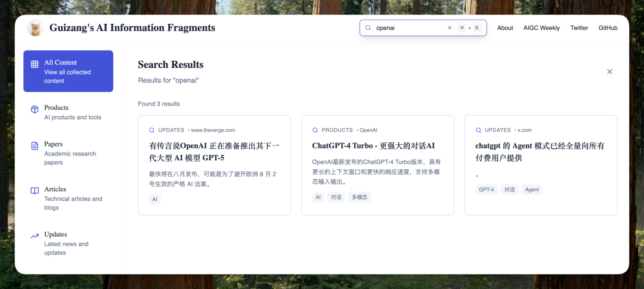This screenshot has height=289, width=644.
Task: Select Papers category in sidebar
Action: (x=68, y=153)
